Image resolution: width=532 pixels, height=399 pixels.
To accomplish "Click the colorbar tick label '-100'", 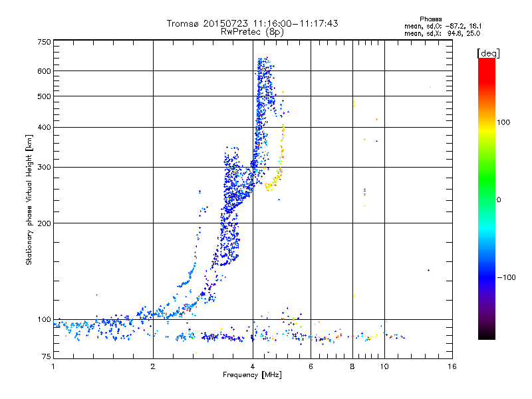I will pos(506,277).
